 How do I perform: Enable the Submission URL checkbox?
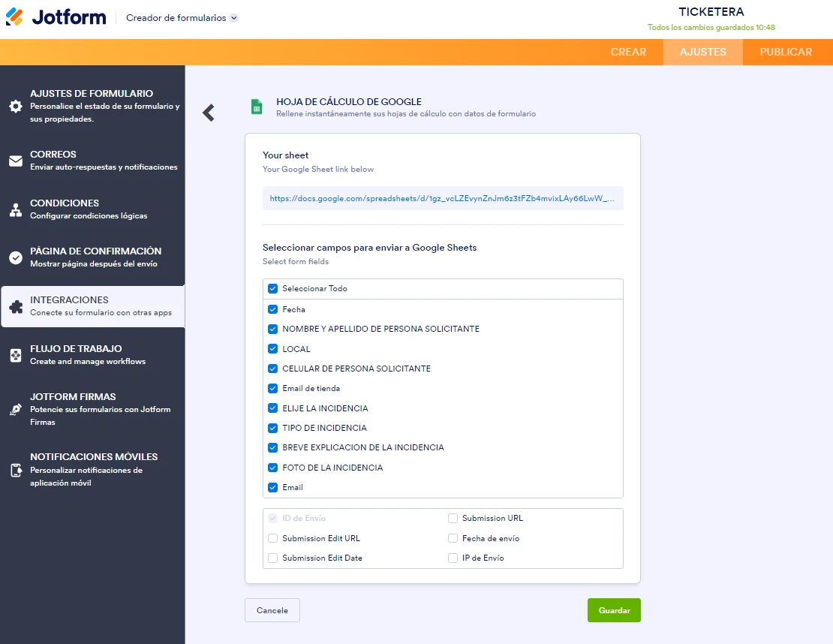tap(453, 518)
